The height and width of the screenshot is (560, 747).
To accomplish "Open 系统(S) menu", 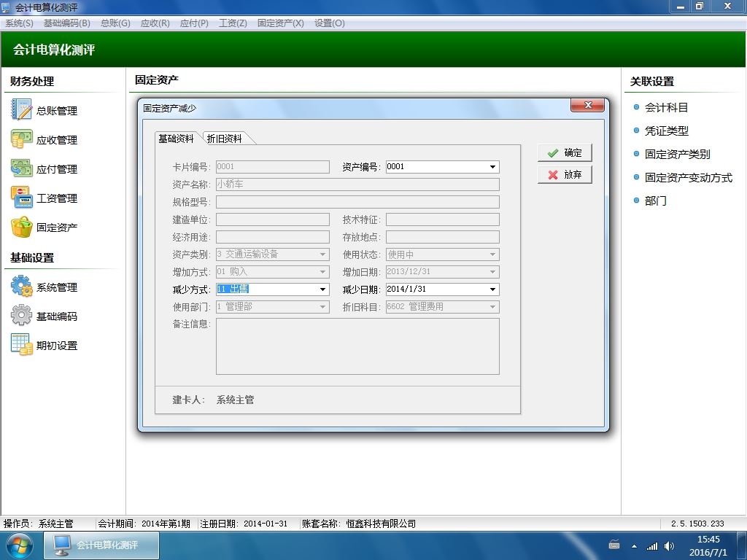I will pos(19,23).
